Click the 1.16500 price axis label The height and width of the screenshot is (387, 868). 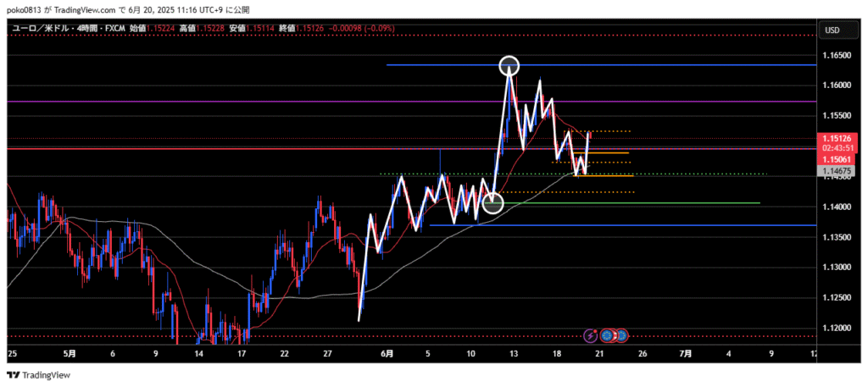tap(836, 55)
